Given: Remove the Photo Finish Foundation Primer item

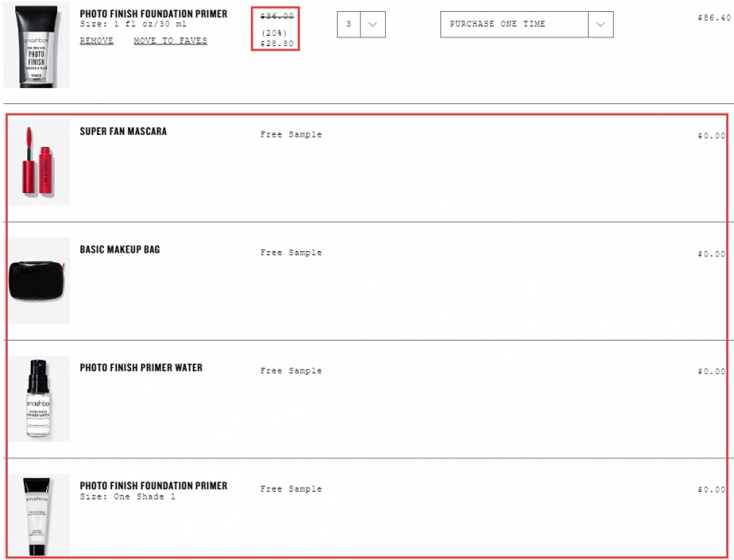Looking at the screenshot, I should pyautogui.click(x=96, y=41).
